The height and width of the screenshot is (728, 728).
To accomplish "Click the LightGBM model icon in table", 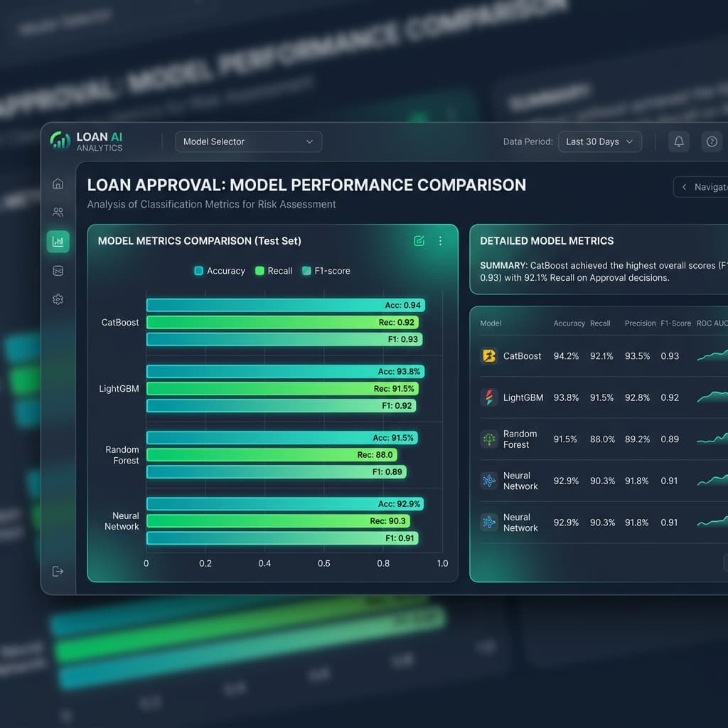I will (489, 397).
